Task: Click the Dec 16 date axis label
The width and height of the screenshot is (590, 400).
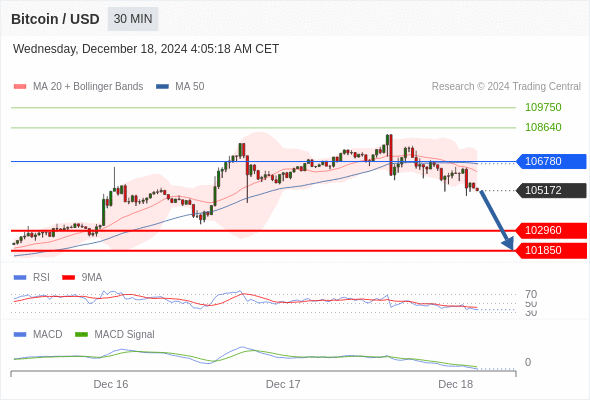Action: coord(111,384)
